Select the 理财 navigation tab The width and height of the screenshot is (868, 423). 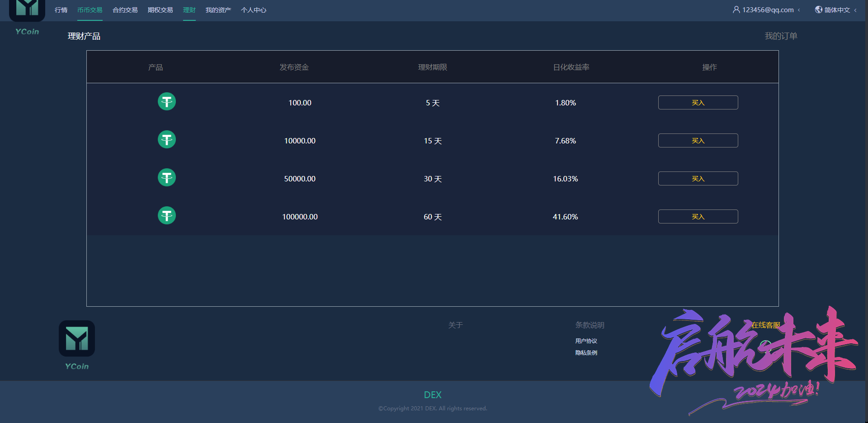click(189, 10)
